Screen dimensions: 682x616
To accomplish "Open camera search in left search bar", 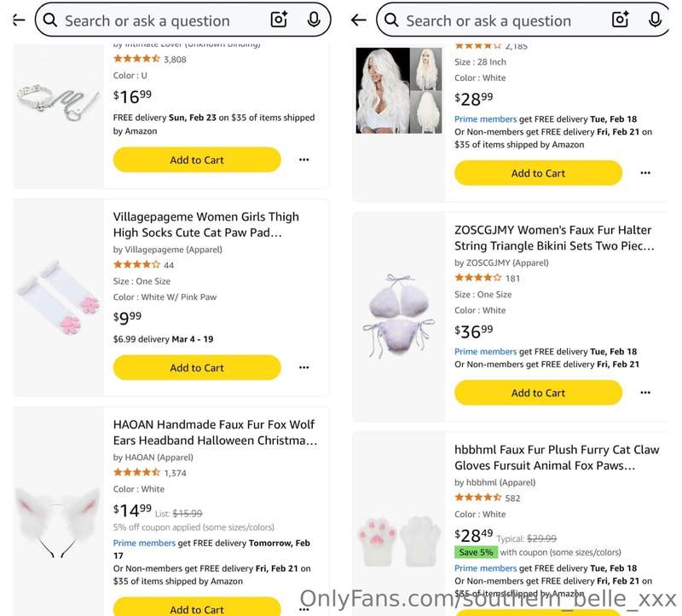I will point(279,20).
